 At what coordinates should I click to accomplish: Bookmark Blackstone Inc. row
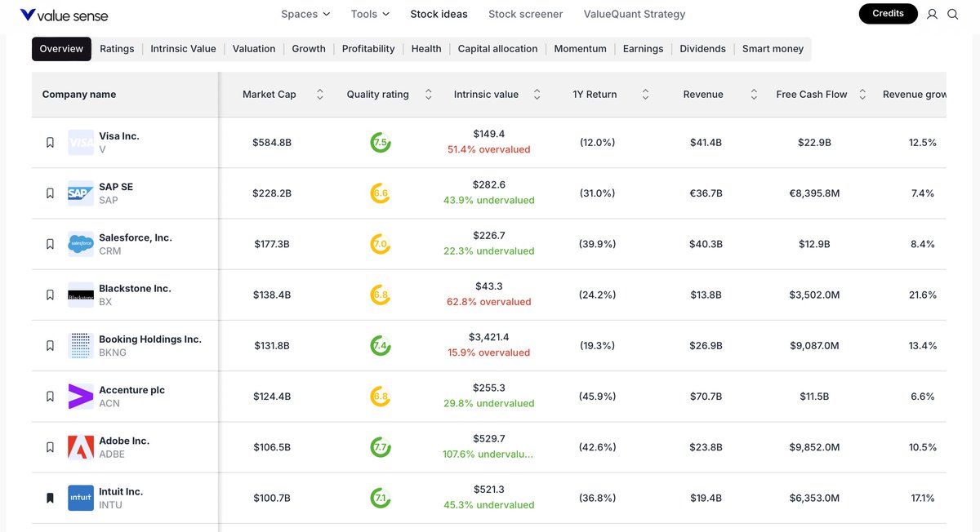[50, 295]
